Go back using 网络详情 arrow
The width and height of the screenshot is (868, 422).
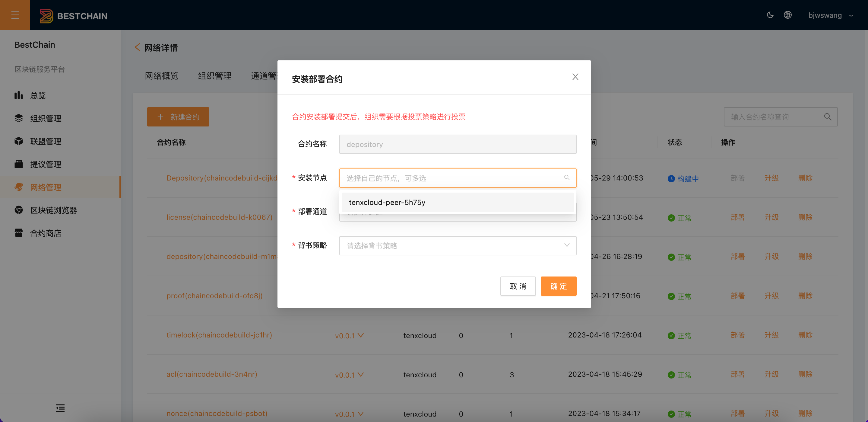[137, 48]
